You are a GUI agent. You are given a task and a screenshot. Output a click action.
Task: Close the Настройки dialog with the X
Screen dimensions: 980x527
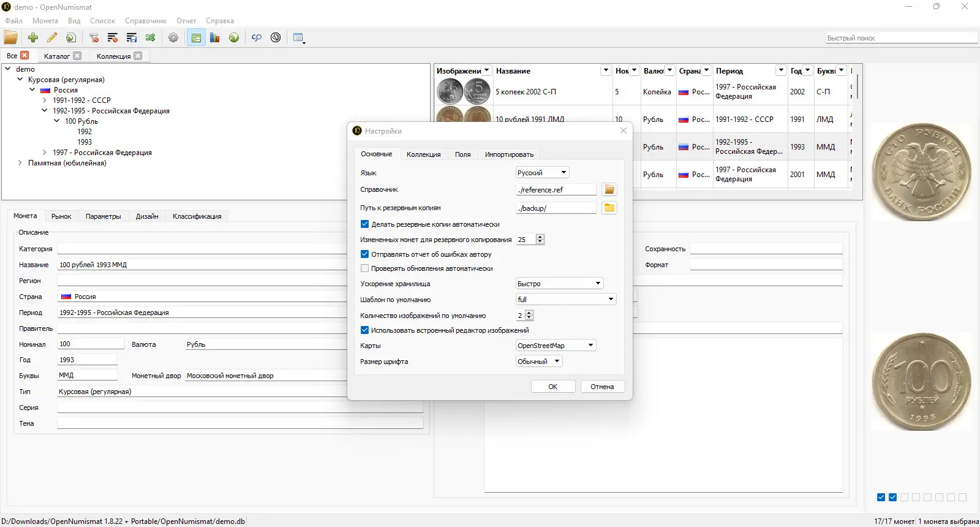tap(624, 131)
